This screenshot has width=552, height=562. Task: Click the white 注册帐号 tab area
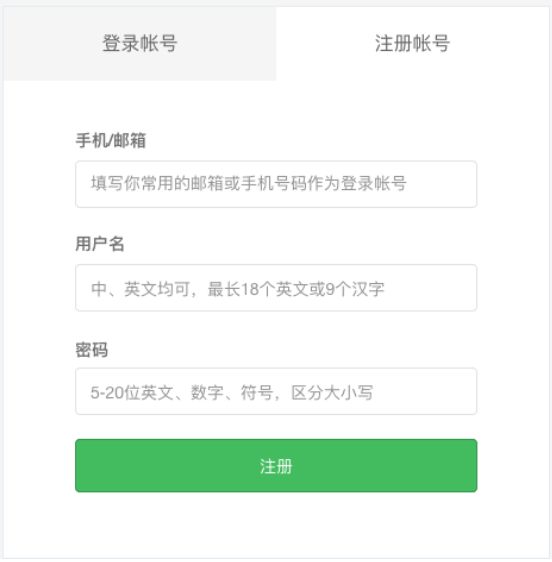pos(412,43)
